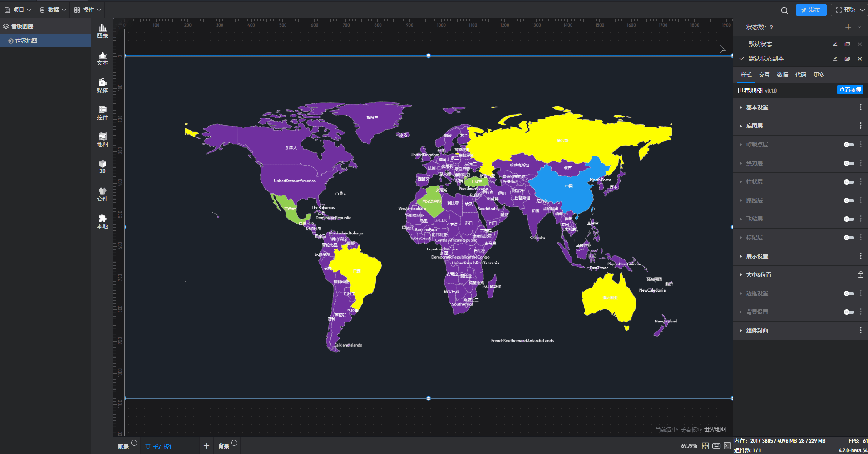
Task: Toggle the 边框设置 border setting switch
Action: point(848,293)
